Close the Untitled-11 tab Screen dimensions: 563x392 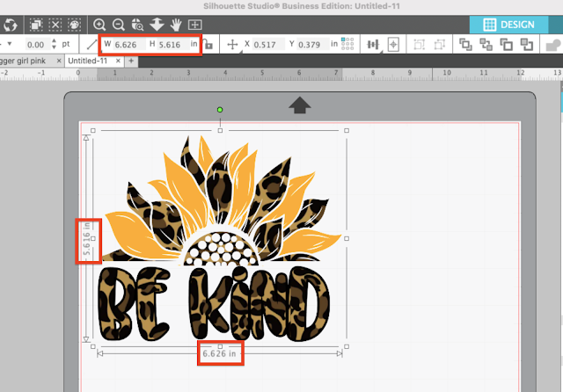coord(118,61)
